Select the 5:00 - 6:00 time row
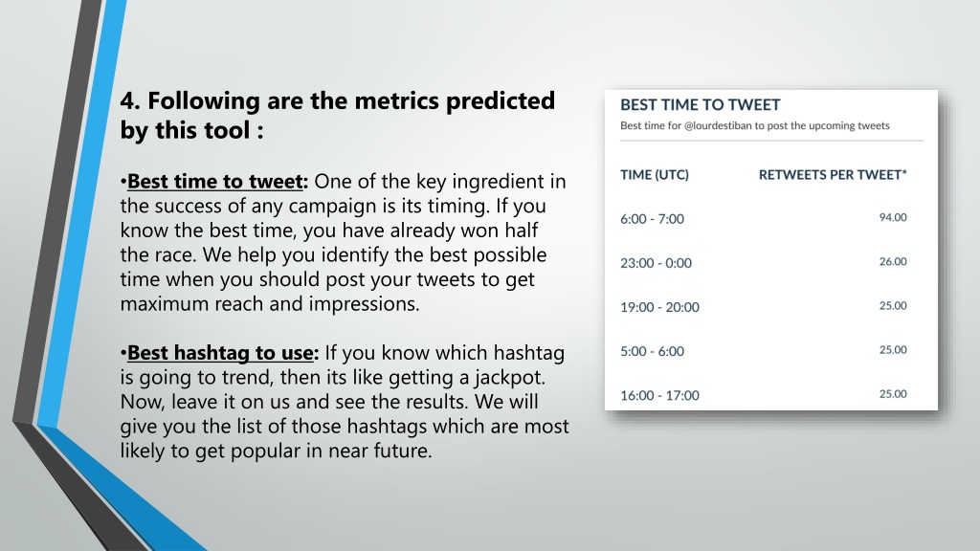 click(763, 351)
